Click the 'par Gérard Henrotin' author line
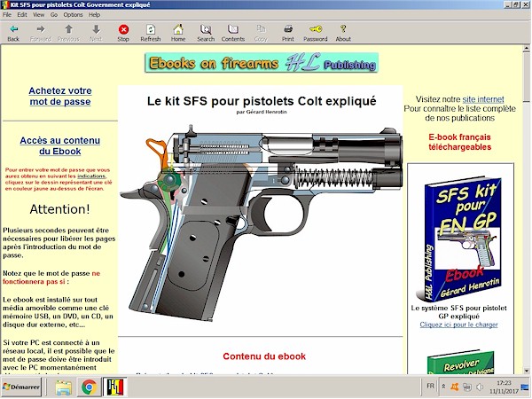The height and width of the screenshot is (399, 532). pos(262,112)
